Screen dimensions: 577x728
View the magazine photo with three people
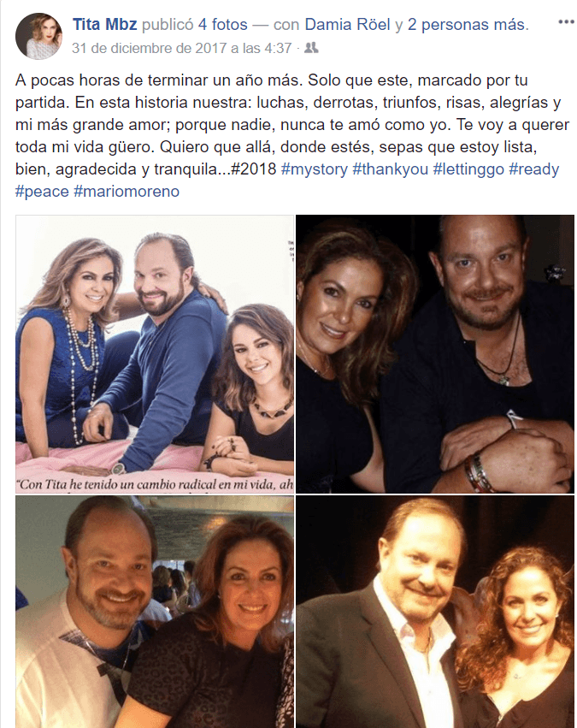pyautogui.click(x=155, y=354)
